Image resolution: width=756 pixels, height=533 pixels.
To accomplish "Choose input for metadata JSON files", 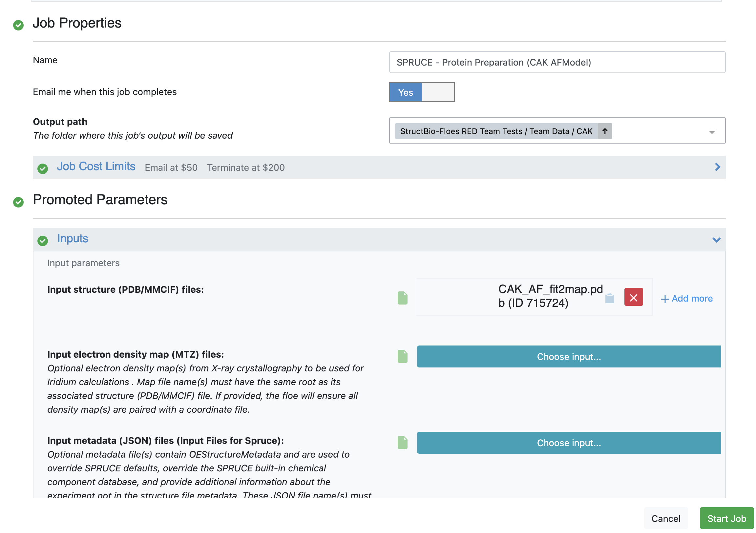I will (x=570, y=443).
